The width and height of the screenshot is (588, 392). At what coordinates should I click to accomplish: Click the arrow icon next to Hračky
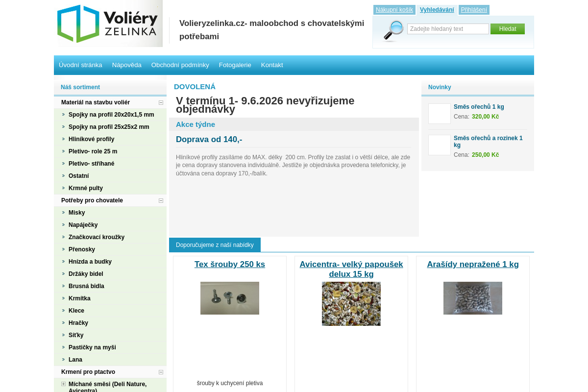point(63,323)
